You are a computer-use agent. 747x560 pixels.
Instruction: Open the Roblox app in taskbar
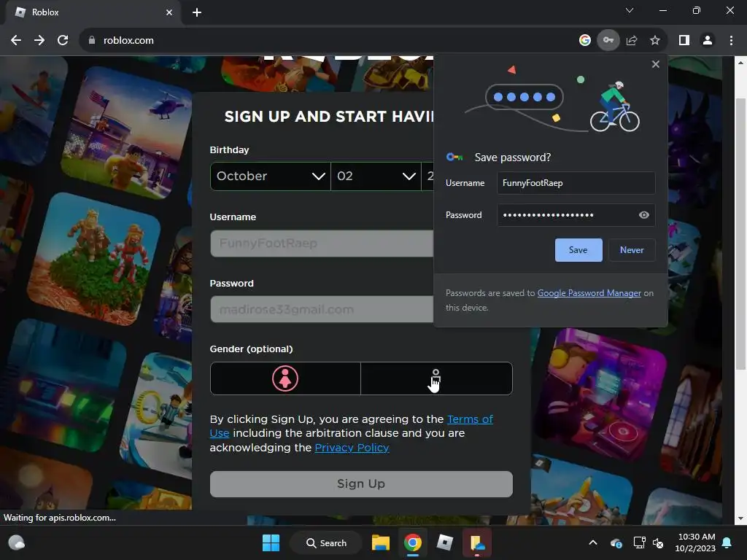[444, 542]
